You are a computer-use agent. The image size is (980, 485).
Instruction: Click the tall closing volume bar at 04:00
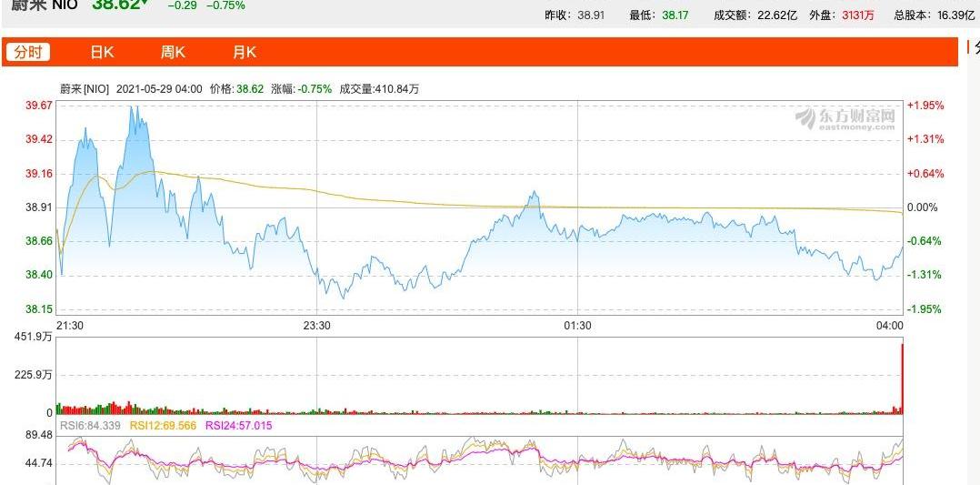pyautogui.click(x=902, y=379)
